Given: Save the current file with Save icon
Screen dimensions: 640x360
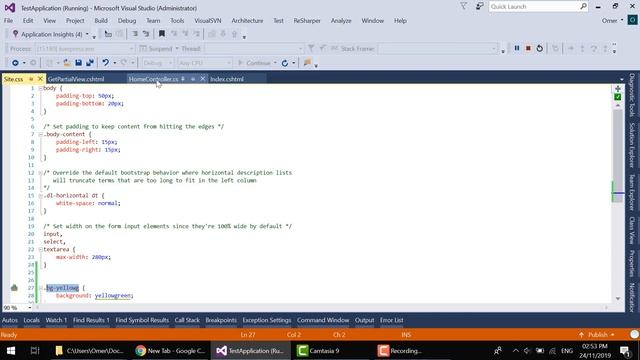Looking at the screenshot, I should pyautogui.click(x=78, y=63).
